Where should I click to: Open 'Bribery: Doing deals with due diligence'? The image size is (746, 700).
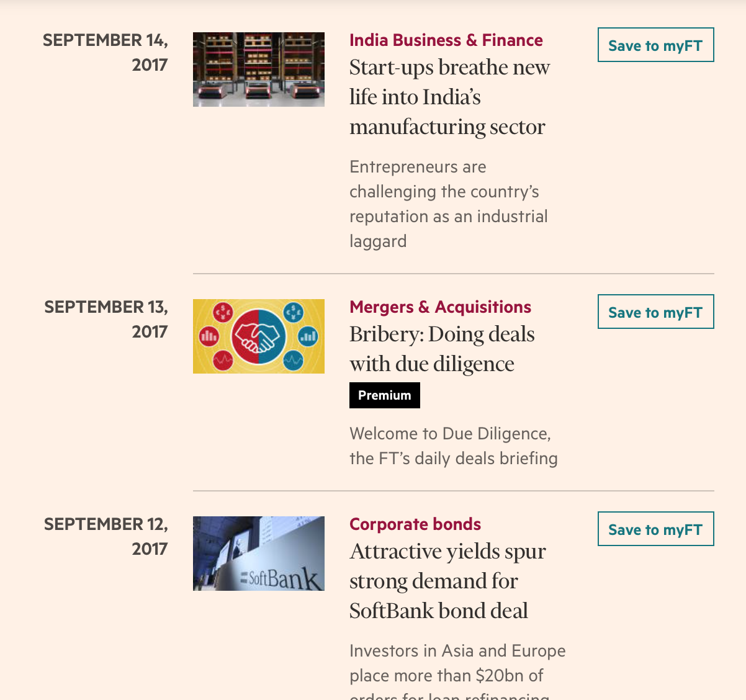coord(442,349)
